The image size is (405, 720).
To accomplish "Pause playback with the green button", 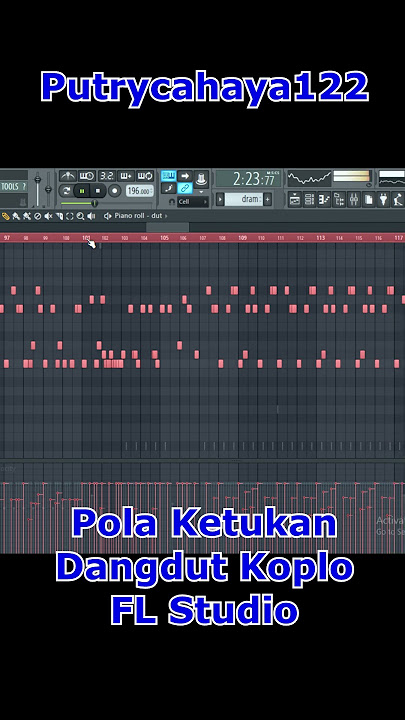I will pos(83,191).
